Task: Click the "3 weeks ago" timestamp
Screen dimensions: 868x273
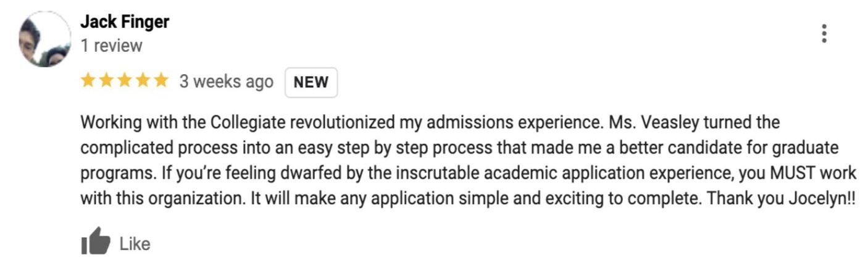Action: (226, 82)
